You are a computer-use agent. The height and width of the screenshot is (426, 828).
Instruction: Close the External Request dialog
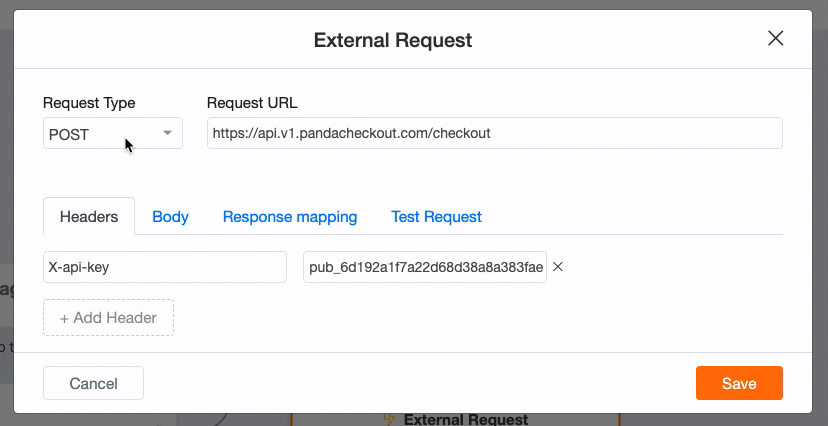775,39
